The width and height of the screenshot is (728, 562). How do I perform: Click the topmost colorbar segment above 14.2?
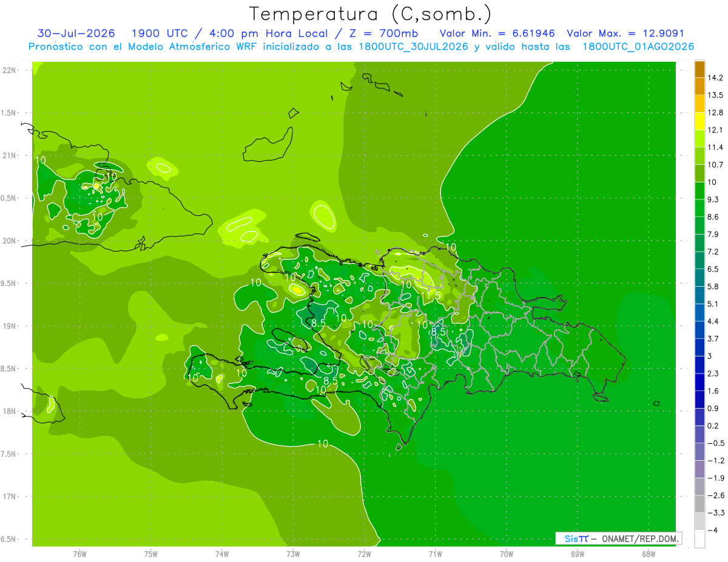pyautogui.click(x=699, y=69)
